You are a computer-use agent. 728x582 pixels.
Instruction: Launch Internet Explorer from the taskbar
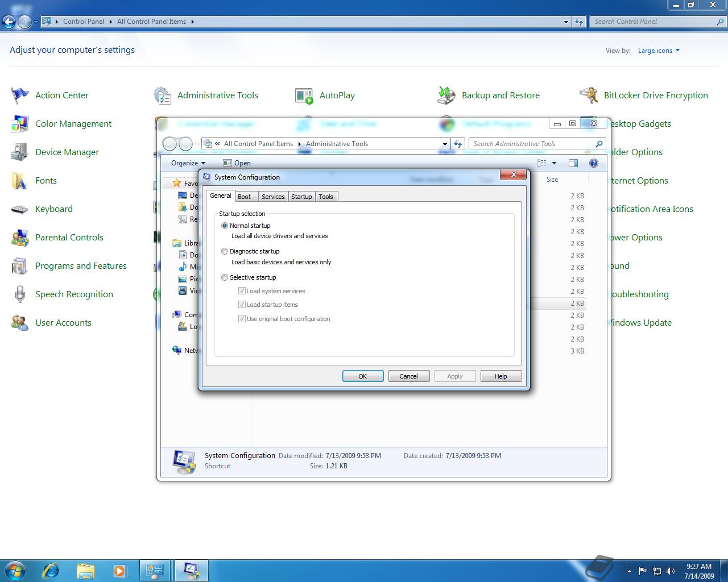(51, 570)
